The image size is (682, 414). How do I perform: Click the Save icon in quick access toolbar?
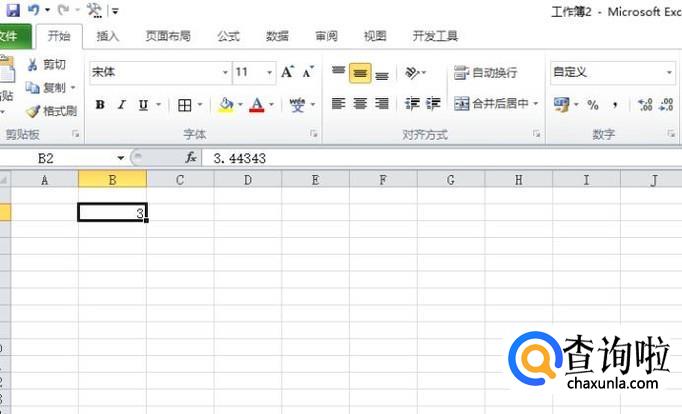tap(12, 10)
